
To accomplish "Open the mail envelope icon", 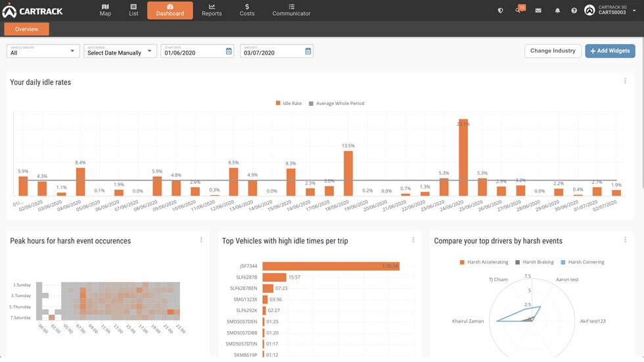I will click(x=538, y=11).
